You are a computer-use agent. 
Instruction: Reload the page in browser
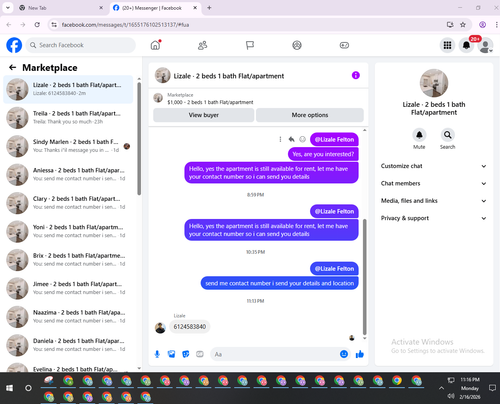click(x=37, y=25)
